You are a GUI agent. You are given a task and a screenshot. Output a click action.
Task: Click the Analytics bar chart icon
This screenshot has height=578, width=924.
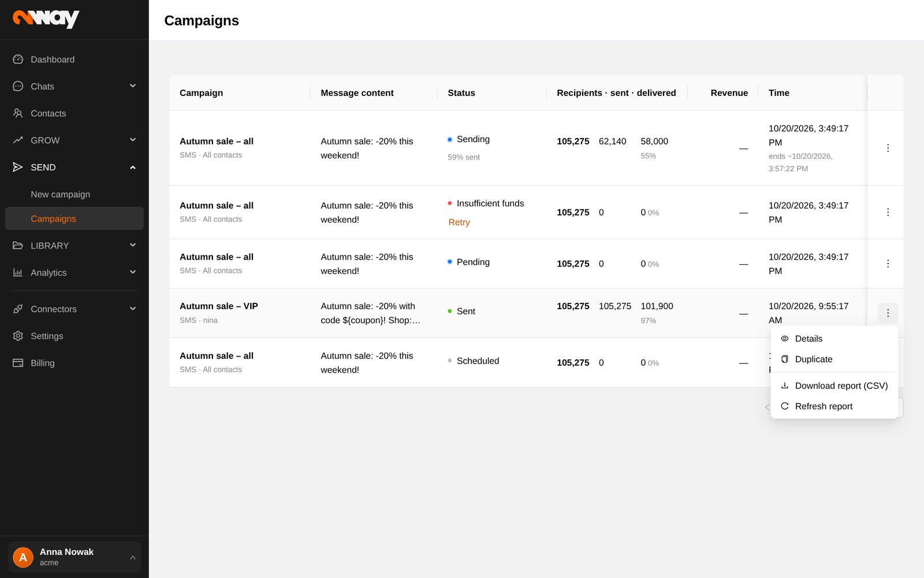tap(18, 272)
